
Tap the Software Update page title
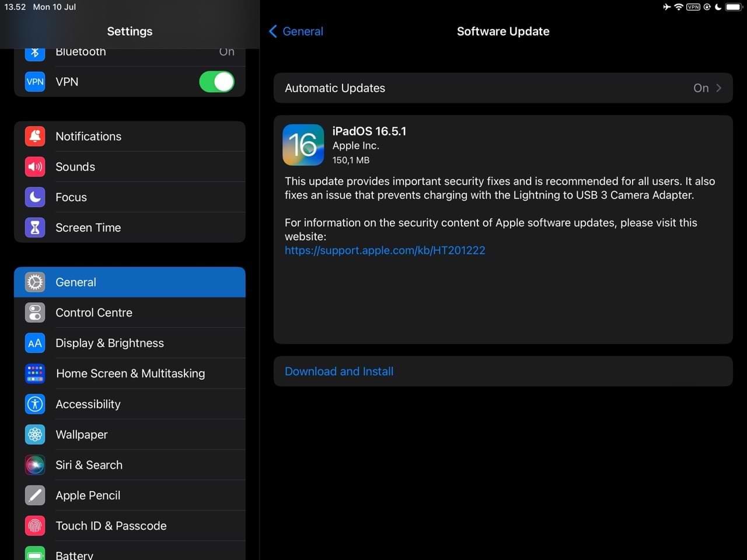pos(503,32)
